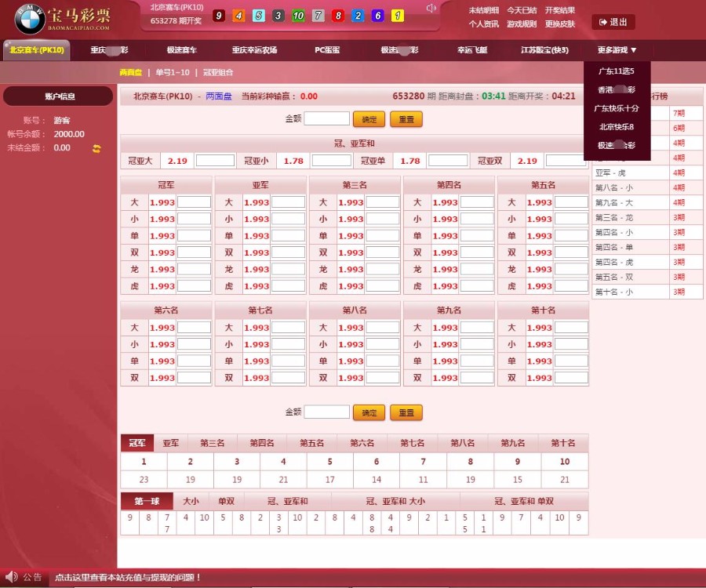Switch to the 大小 statistics tab
This screenshot has height=588, width=706.
[191, 501]
